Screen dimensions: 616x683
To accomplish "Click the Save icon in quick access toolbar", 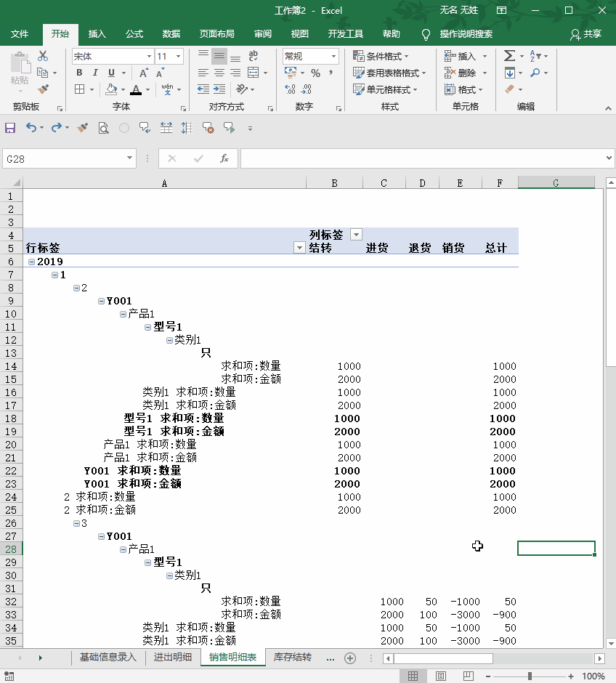I will pos(10,128).
